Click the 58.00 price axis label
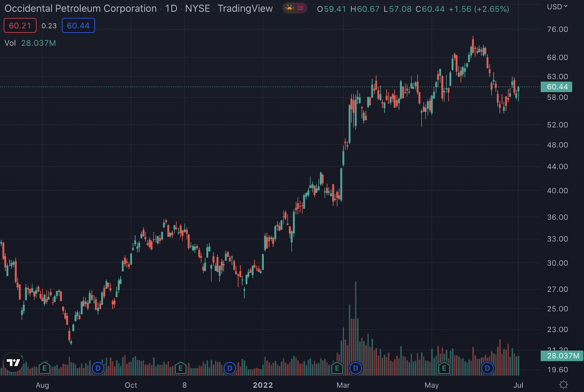Viewport: 584px width, 392px height. (x=557, y=97)
